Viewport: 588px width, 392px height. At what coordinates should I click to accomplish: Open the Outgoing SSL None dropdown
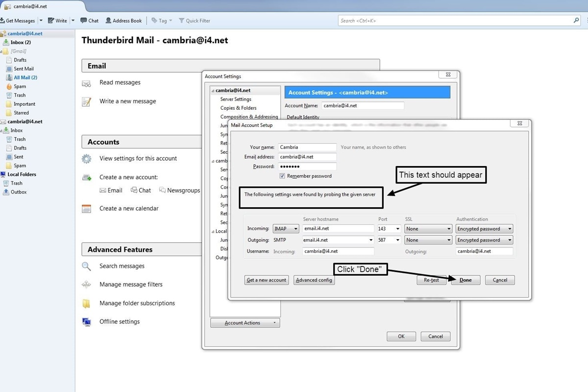[x=428, y=240]
